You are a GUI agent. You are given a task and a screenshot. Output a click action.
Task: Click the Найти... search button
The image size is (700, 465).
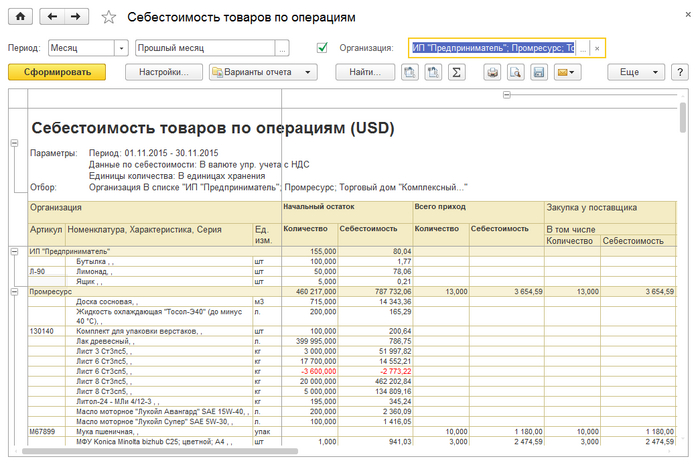coord(364,72)
